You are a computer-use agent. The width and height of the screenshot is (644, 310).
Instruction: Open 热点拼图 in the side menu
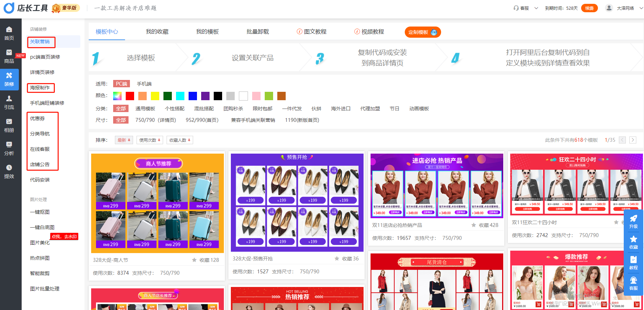pos(40,258)
